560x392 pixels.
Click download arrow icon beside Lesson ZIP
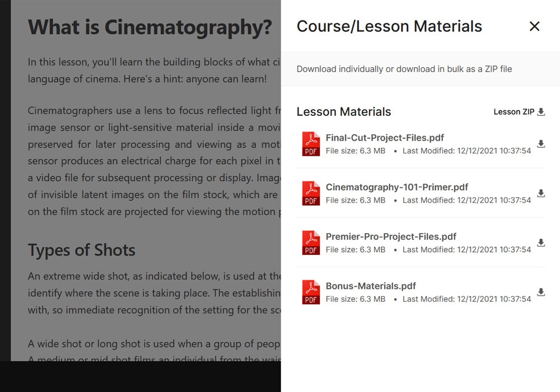[x=541, y=112]
